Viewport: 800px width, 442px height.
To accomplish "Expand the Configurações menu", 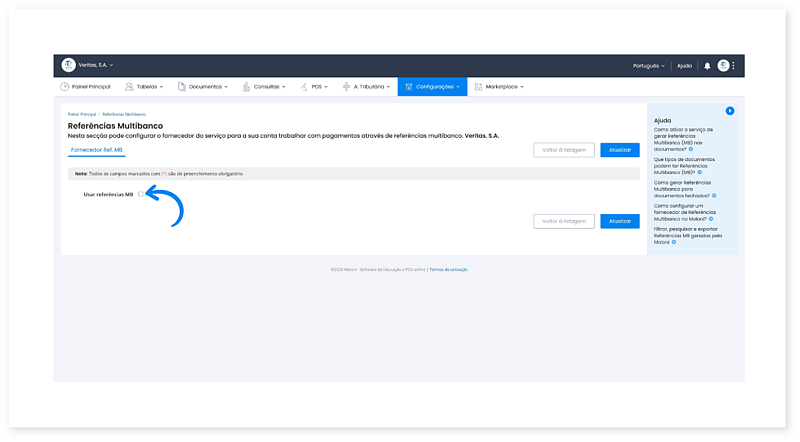I will tap(432, 87).
